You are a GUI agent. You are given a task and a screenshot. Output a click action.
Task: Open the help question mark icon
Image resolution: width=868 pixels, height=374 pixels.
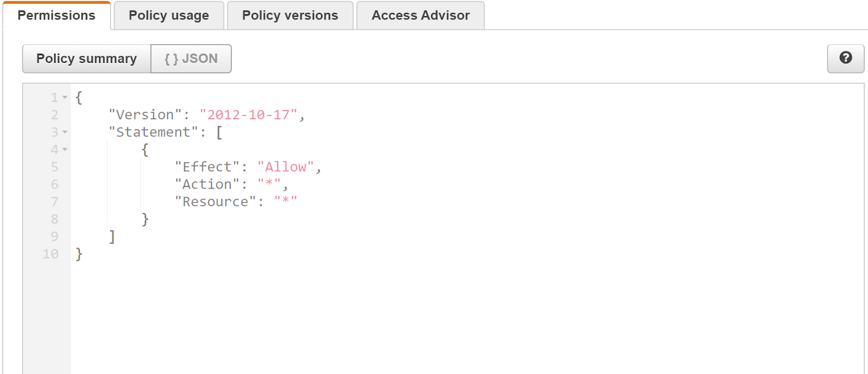pos(845,58)
